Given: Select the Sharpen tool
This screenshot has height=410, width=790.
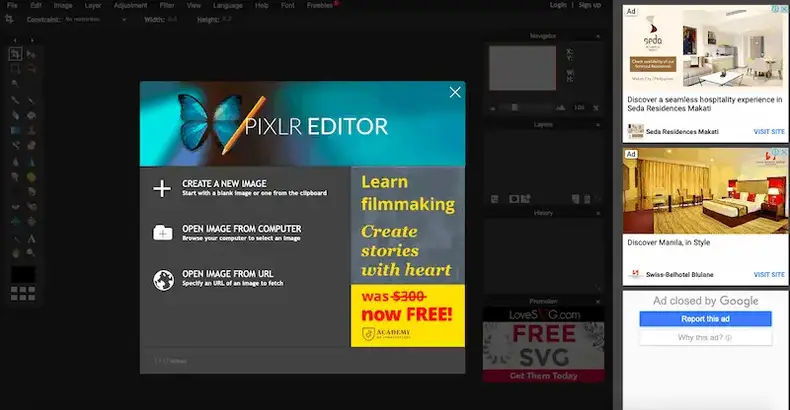Looking at the screenshot, I should (x=31, y=162).
